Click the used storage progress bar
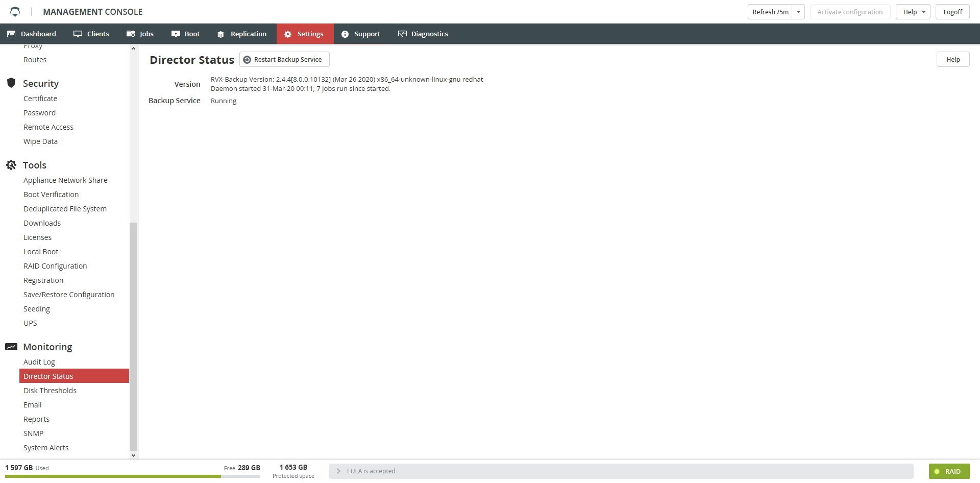Screen dimensions: 980x483 point(133,476)
